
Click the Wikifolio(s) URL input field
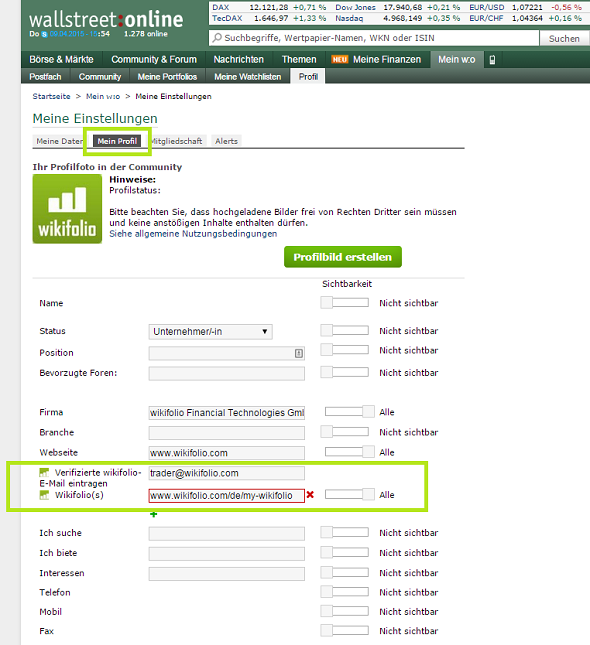click(x=227, y=496)
